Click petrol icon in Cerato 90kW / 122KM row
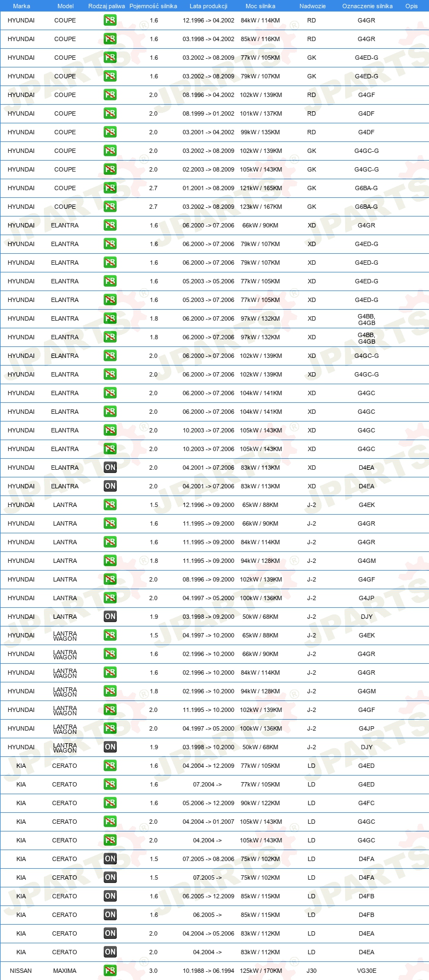Viewport: 429px width, 980px height. pyautogui.click(x=110, y=803)
